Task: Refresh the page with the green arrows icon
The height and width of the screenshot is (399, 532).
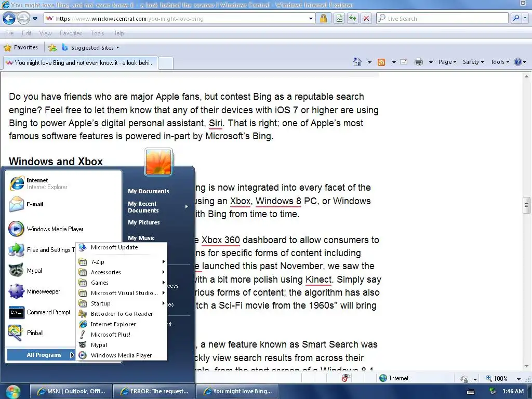Action: (x=353, y=19)
